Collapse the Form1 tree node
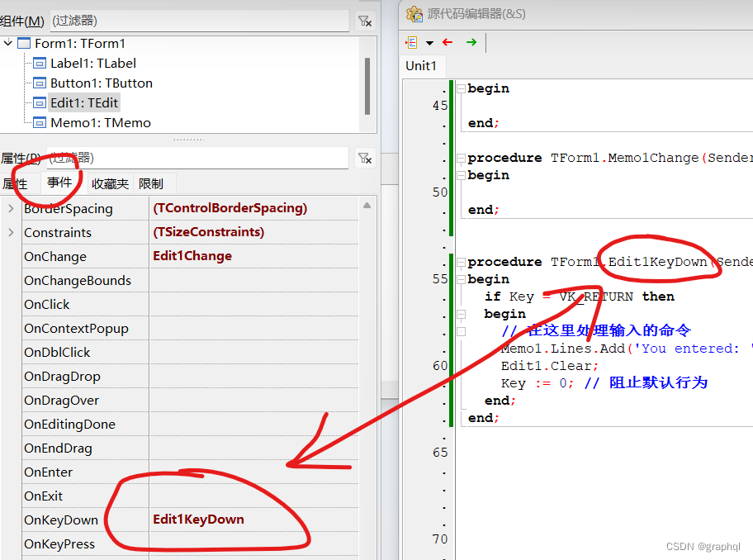This screenshot has width=753, height=560. point(8,43)
